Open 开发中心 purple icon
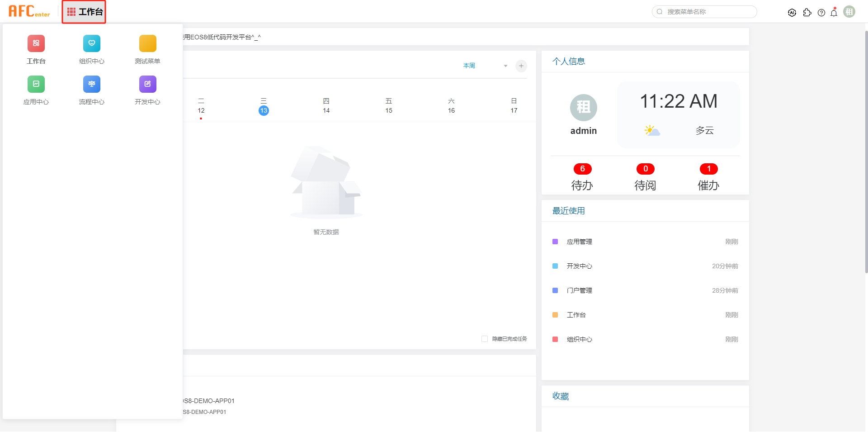868x432 pixels. (x=147, y=85)
